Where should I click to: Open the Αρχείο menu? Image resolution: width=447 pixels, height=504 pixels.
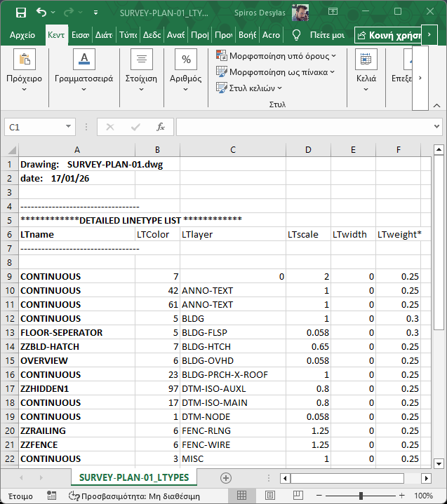pos(22,35)
